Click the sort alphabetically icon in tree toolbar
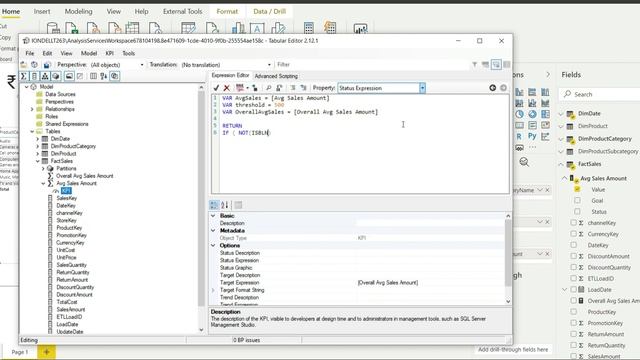640x360 pixels. [x=104, y=76]
